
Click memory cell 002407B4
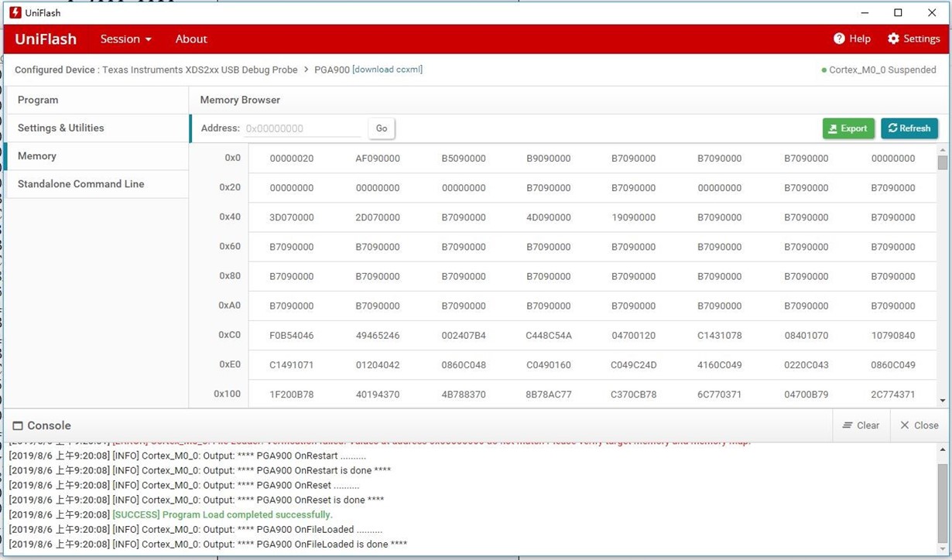coord(464,336)
